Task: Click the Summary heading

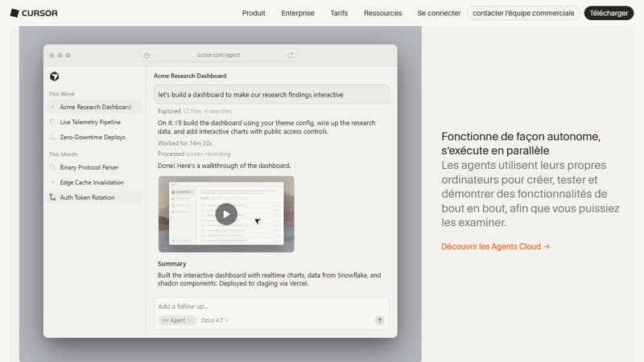Action: (171, 264)
